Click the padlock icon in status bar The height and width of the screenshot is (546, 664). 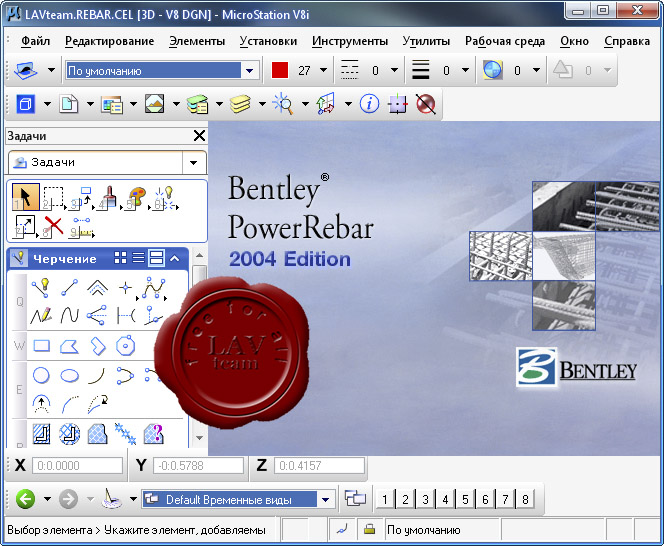click(x=369, y=529)
